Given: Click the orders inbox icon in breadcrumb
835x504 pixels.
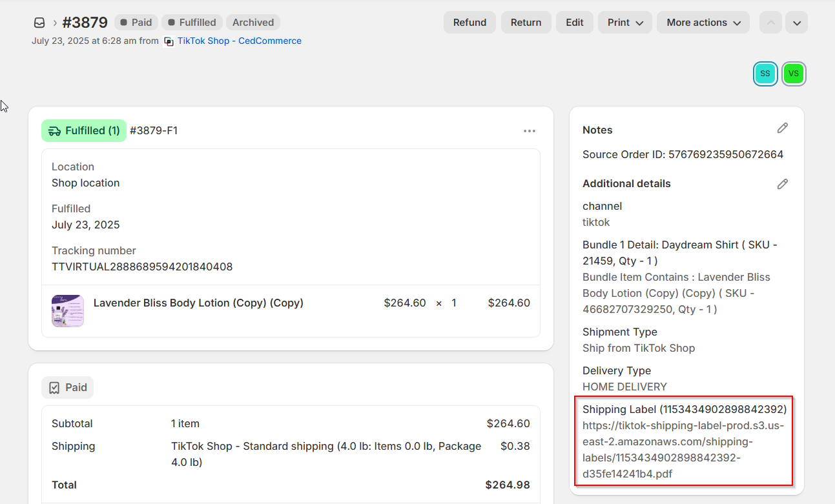Looking at the screenshot, I should (x=39, y=23).
